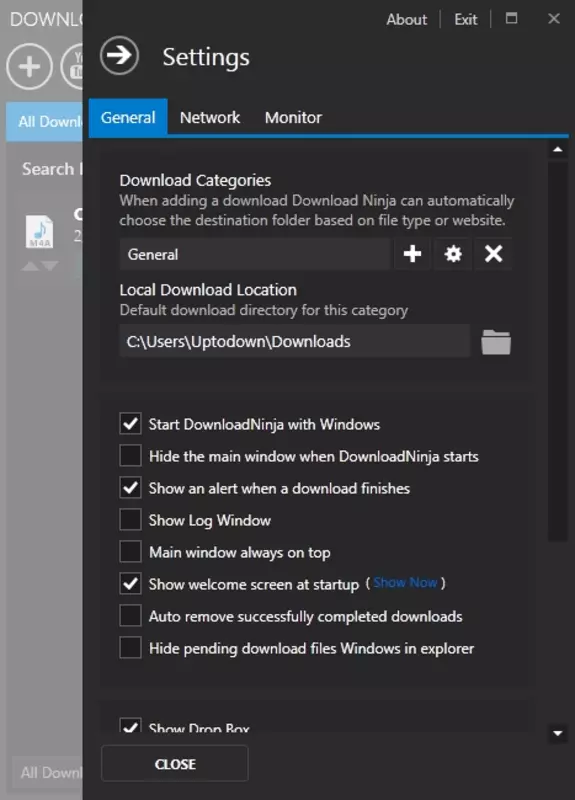
Task: Click the scrollbar up arrow
Action: (558, 149)
